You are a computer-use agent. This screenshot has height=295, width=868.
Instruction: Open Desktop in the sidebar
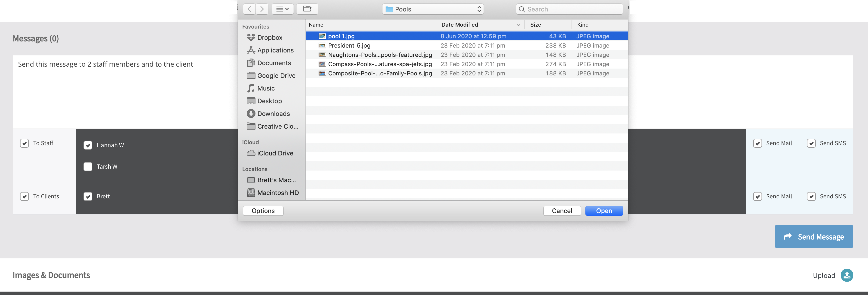click(x=264, y=101)
